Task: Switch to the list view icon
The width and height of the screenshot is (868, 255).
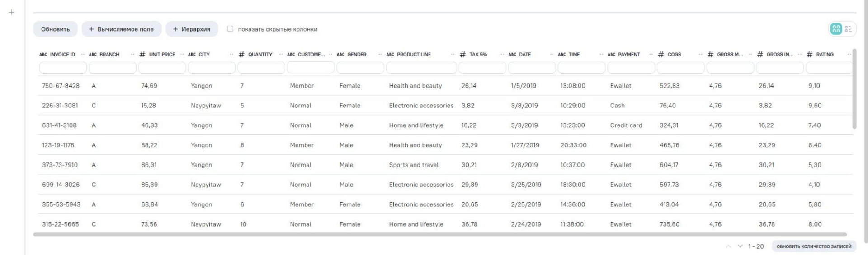Action: [x=849, y=29]
